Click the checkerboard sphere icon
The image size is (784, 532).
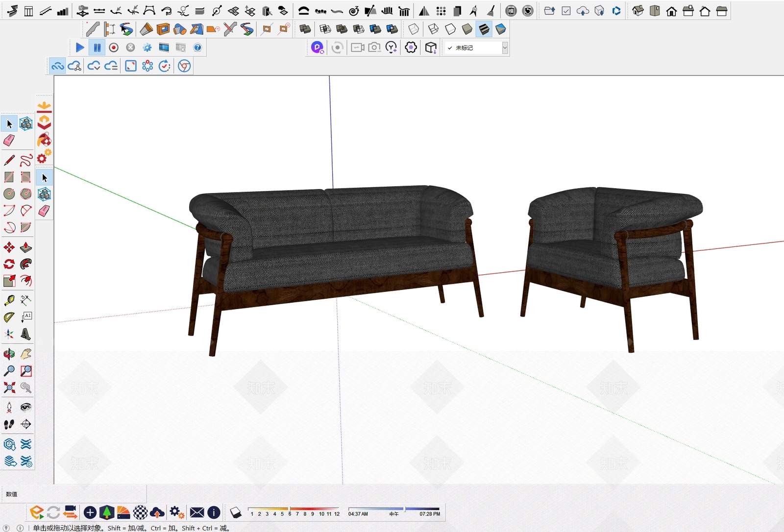click(140, 512)
